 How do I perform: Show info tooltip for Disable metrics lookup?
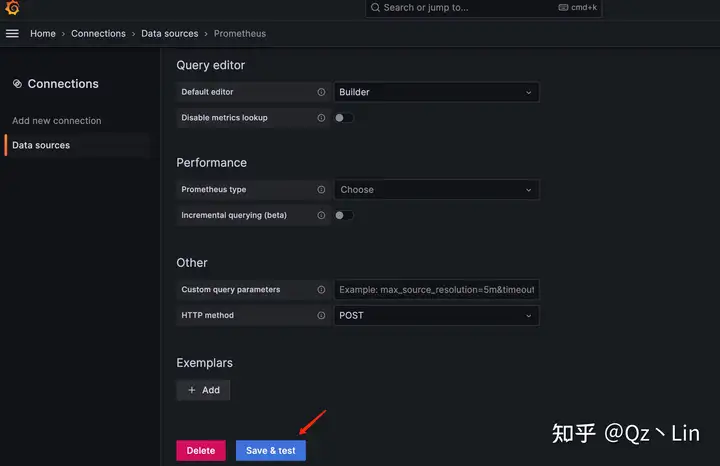tap(321, 118)
